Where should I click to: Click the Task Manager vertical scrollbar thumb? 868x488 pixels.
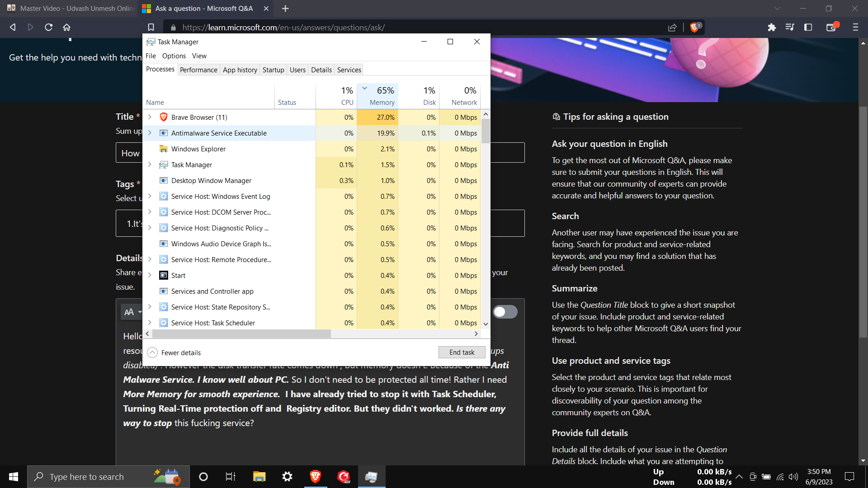pos(486,131)
